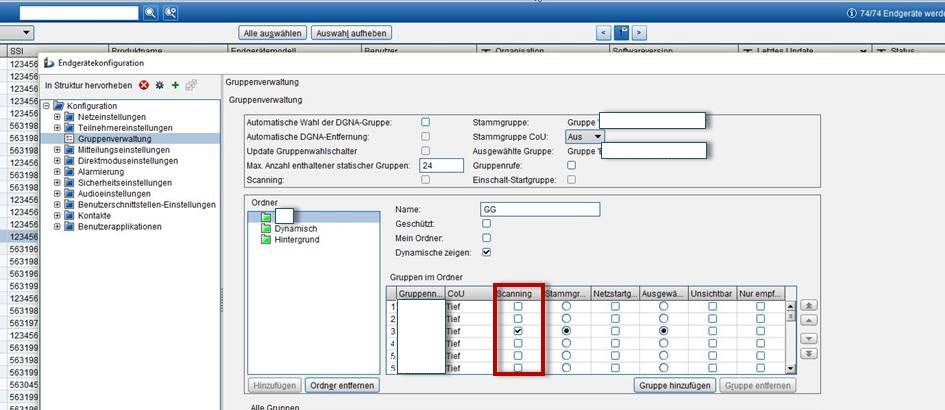Click the green plus icon
Viewport: 945px width, 410px height.
(x=175, y=85)
